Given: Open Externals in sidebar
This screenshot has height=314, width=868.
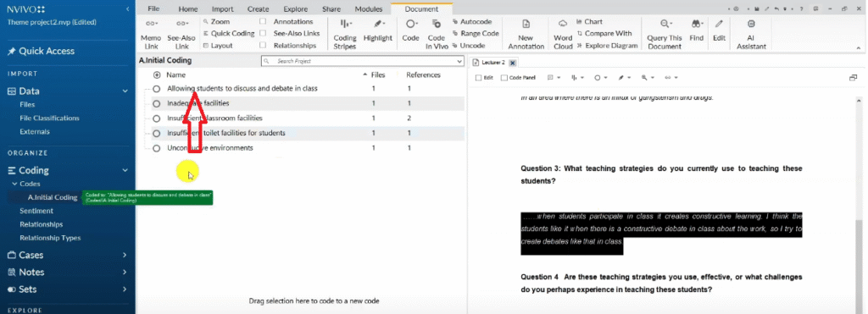Looking at the screenshot, I should [x=34, y=131].
